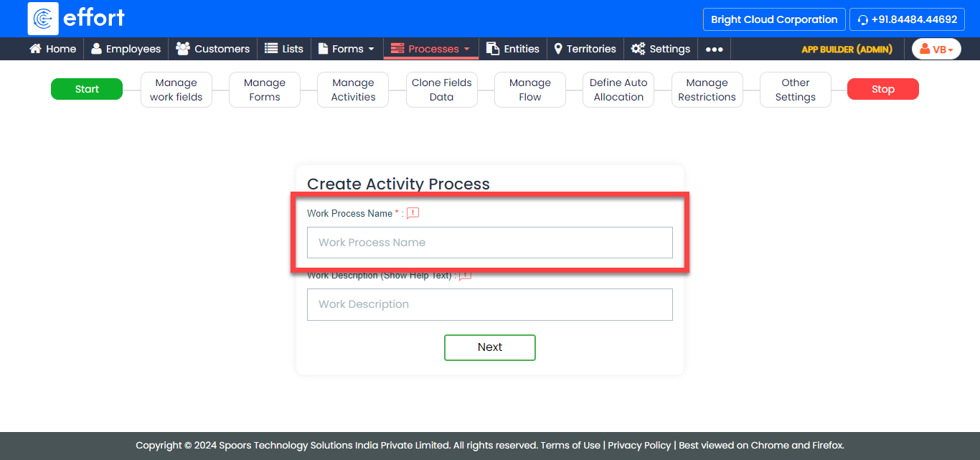Screen dimensions: 980x460
Task: Show more options via ellipsis icon
Action: click(x=714, y=50)
